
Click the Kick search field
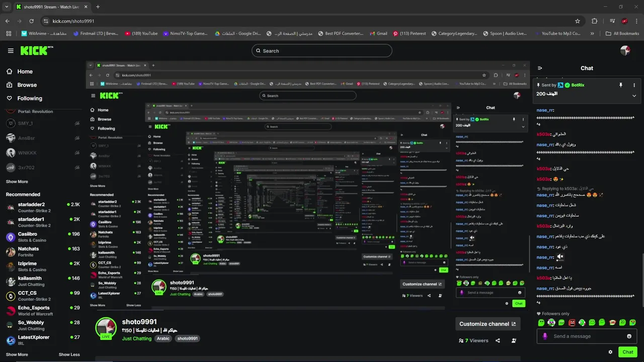[322, 51]
